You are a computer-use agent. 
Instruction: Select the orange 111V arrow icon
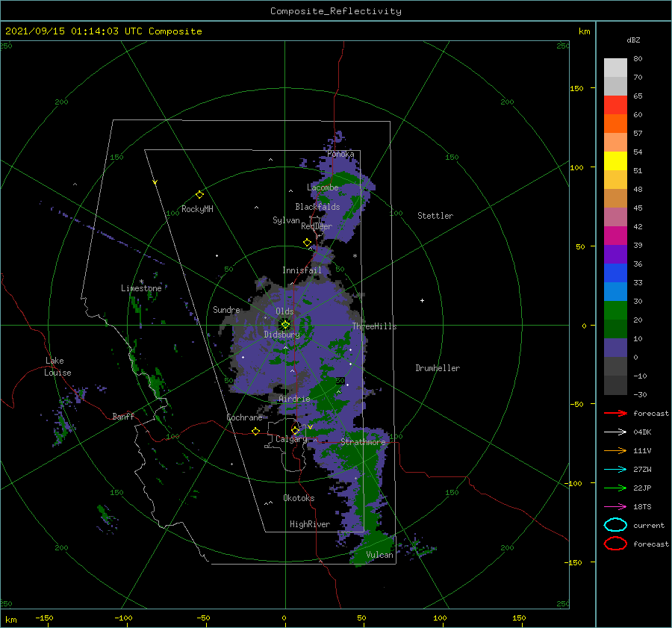[x=615, y=450]
